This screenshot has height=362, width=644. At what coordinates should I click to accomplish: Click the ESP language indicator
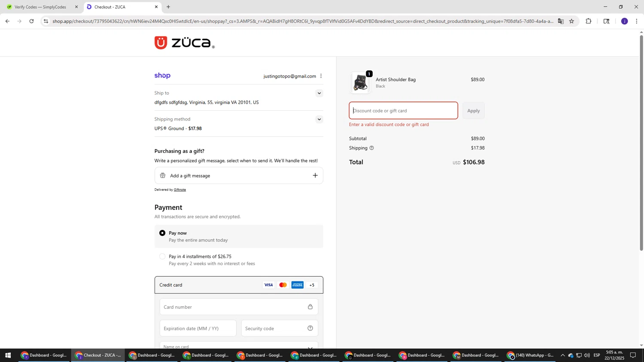597,355
